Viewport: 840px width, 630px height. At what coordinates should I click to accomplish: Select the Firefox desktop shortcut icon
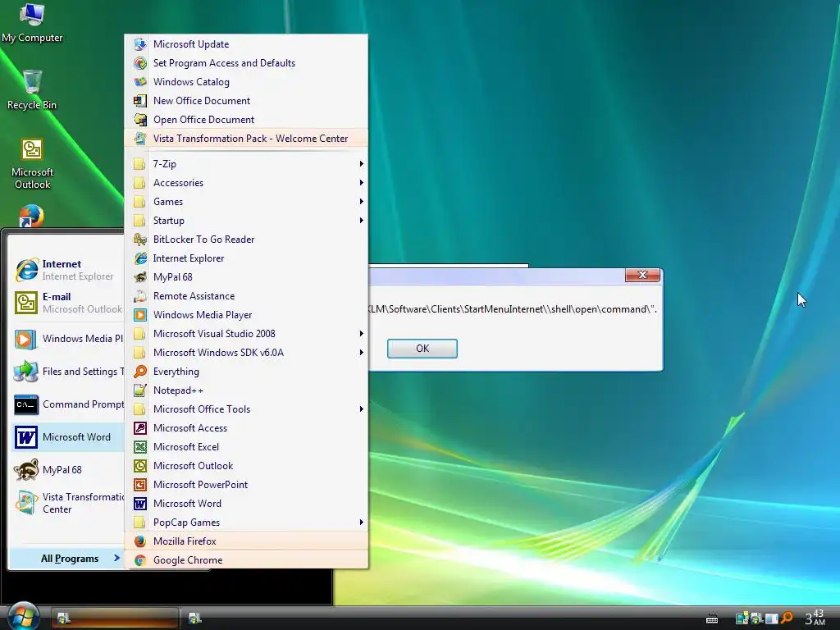[32, 216]
